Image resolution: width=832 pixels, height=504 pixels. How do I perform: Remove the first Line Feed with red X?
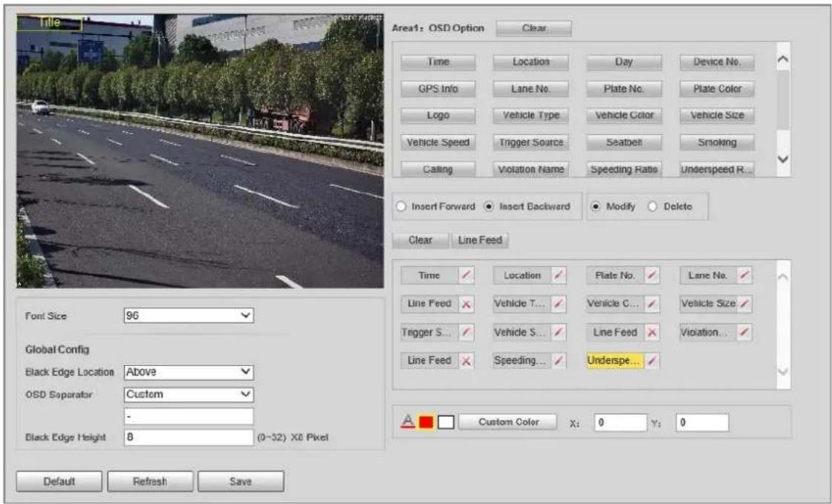tap(466, 304)
